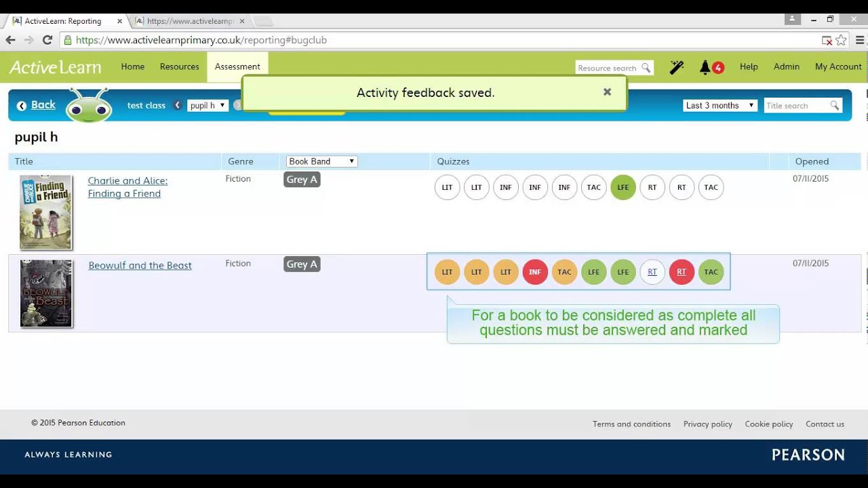Open first orange LIT quiz in Beowulf row
The width and height of the screenshot is (868, 488).
pos(447,272)
